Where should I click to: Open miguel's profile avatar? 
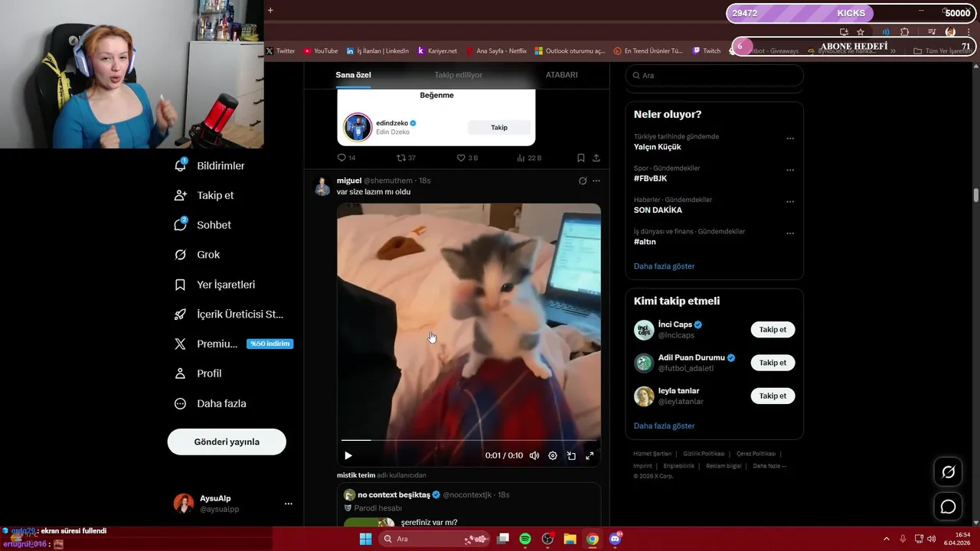pyautogui.click(x=322, y=186)
